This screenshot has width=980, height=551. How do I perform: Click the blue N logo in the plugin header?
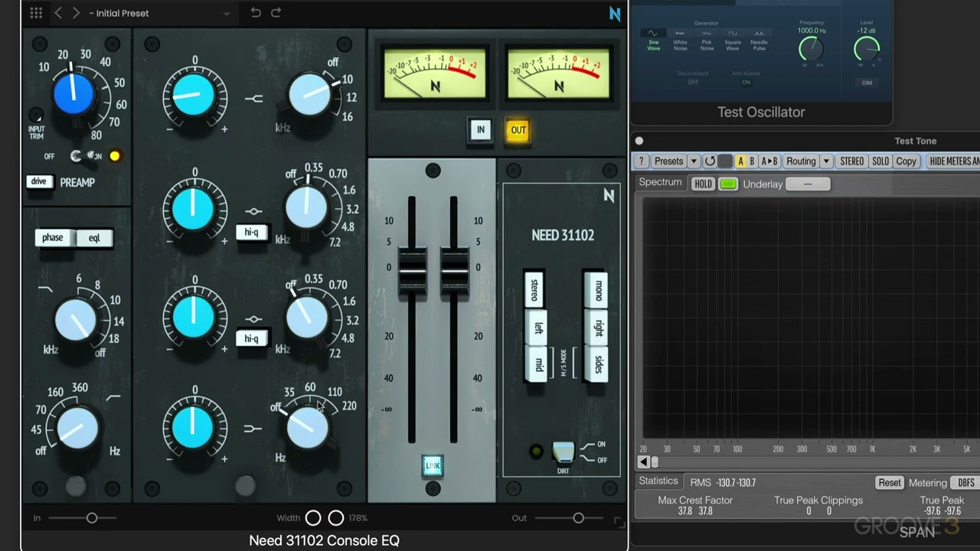pos(615,13)
